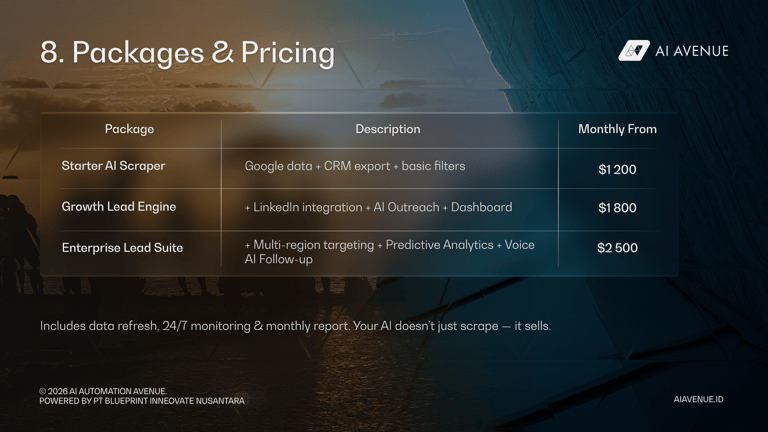Click the Description column header
Screen dimensions: 768x432
[387, 129]
